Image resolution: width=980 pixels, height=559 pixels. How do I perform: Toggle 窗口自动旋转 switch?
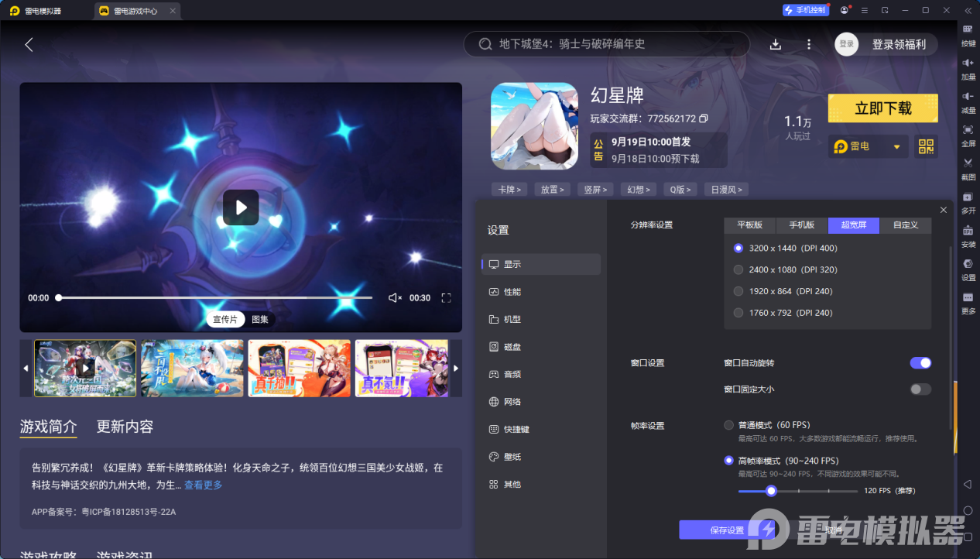[920, 363]
